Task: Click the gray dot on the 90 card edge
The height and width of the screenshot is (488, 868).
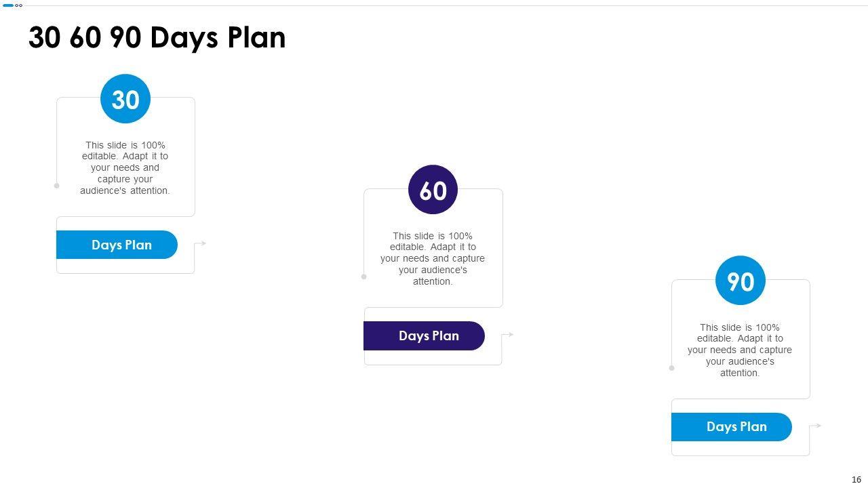Action: (x=672, y=368)
